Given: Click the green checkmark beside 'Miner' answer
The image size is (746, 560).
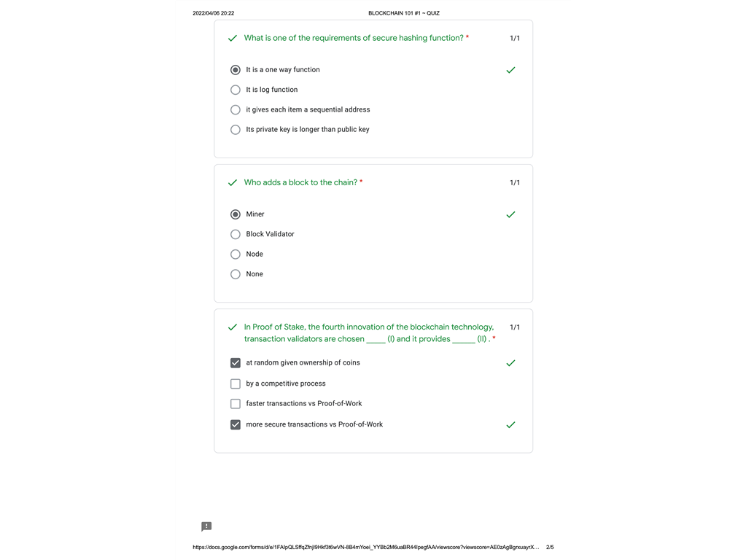Looking at the screenshot, I should [x=510, y=214].
